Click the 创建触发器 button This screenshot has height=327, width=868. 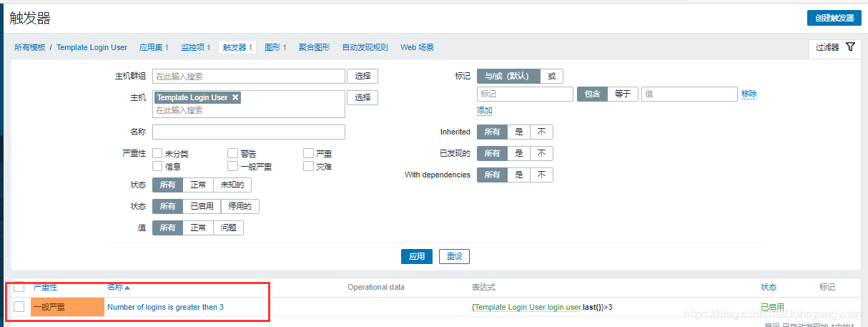(834, 18)
